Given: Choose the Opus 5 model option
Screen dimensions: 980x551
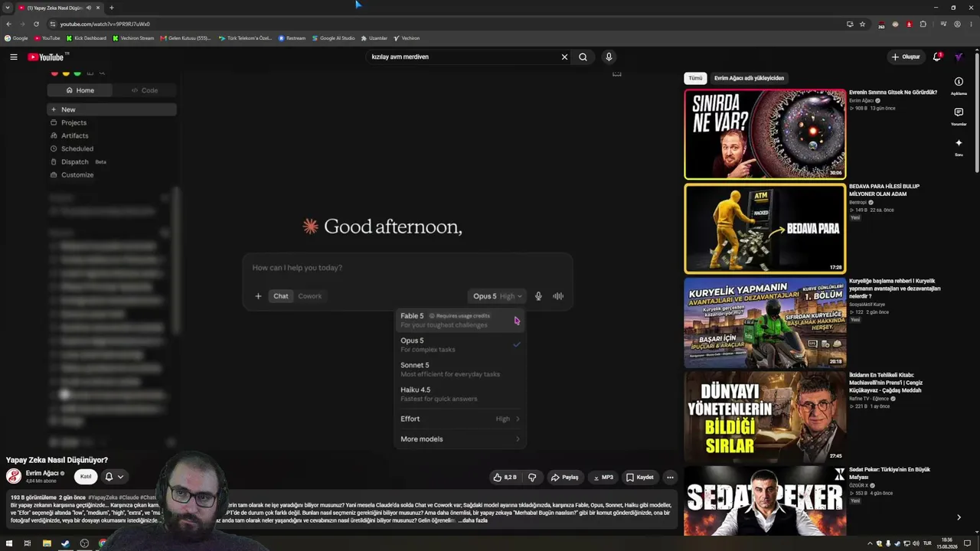Looking at the screenshot, I should tap(460, 344).
